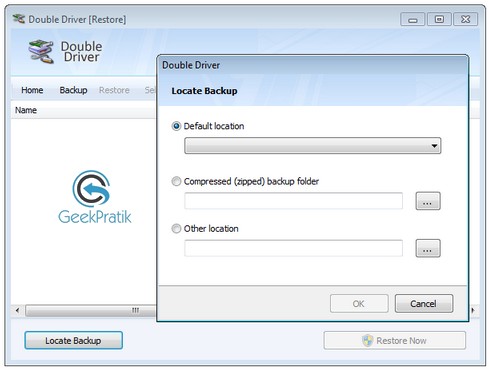This screenshot has height=370, width=489.
Task: Select Compressed (zipped) backup folder option
Action: [x=176, y=181]
